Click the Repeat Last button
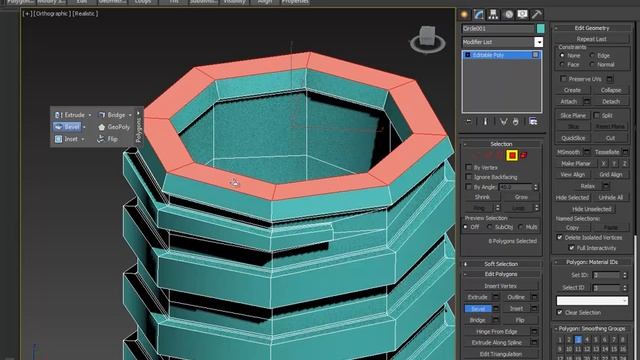The width and height of the screenshot is (640, 360). click(591, 39)
